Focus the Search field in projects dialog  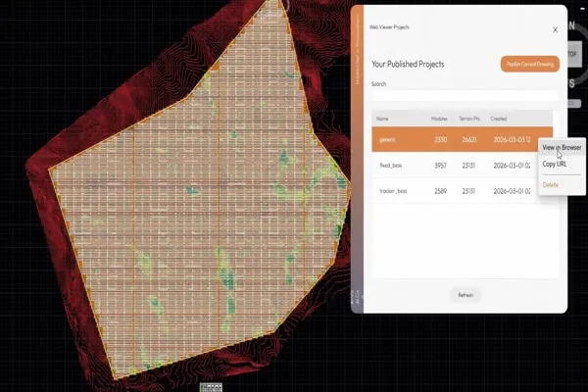(x=465, y=96)
